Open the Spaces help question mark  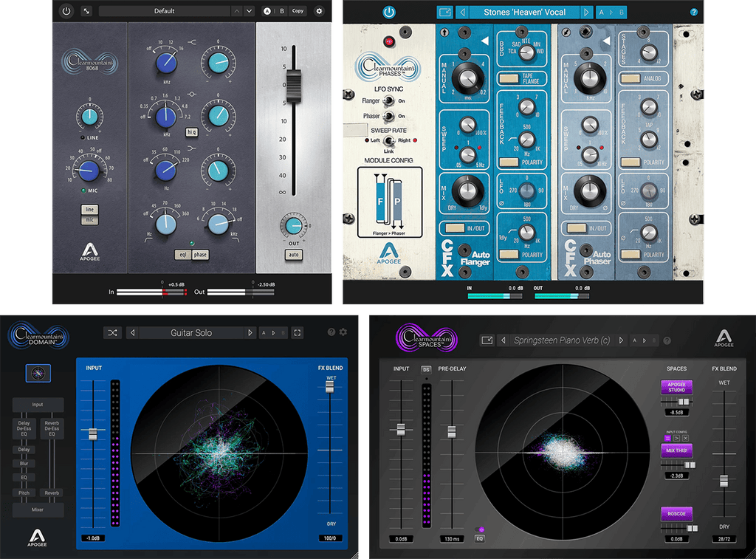click(667, 340)
